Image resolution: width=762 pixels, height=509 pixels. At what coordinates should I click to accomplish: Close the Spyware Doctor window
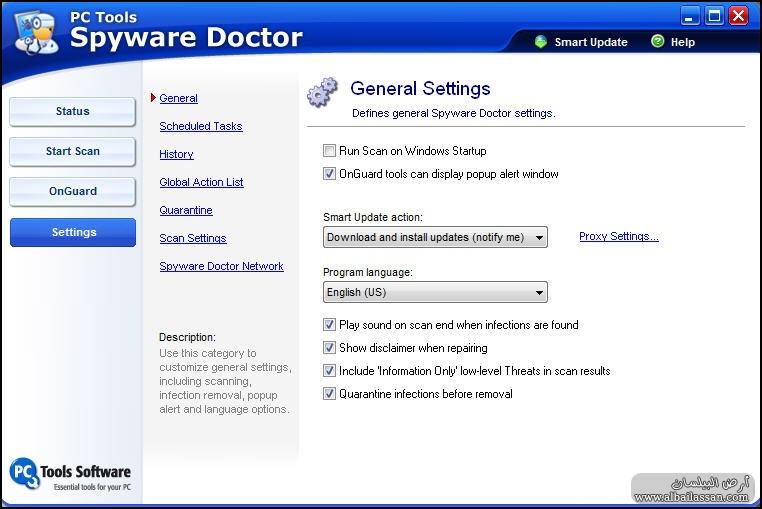coord(739,16)
